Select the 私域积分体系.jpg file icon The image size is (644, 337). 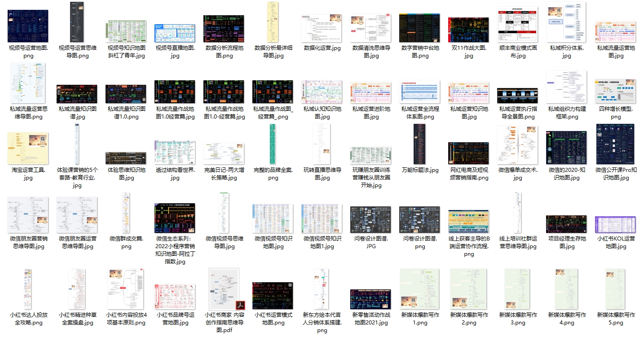[x=566, y=22]
